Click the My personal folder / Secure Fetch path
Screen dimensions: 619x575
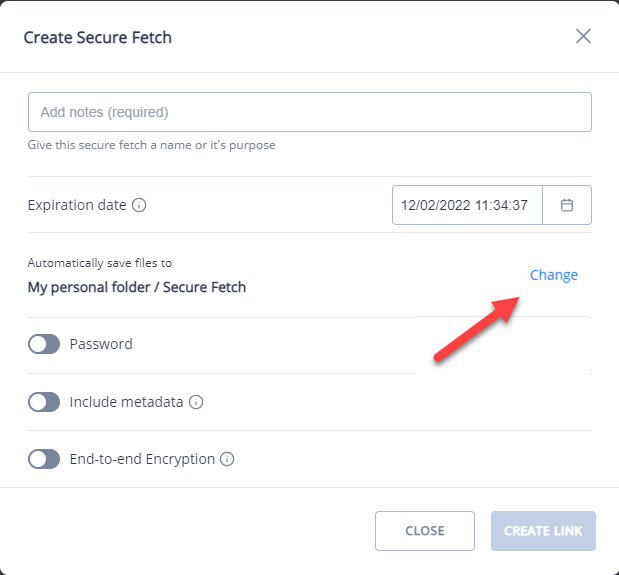pos(137,287)
